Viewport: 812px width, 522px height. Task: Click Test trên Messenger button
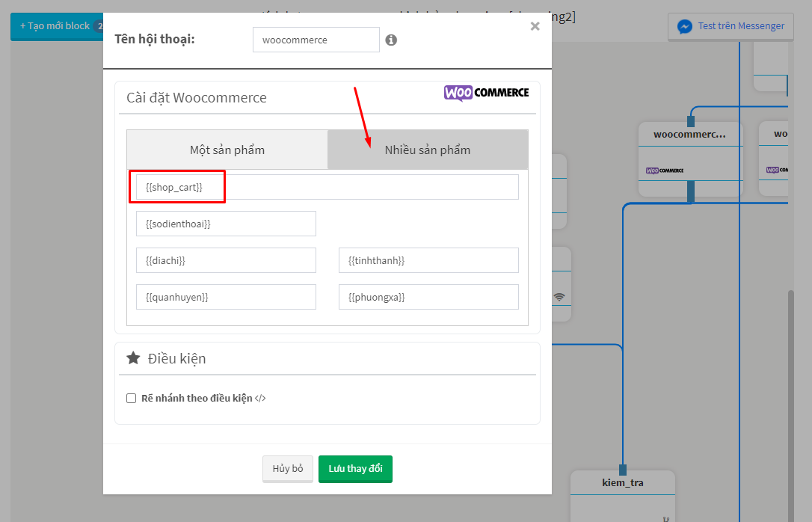pos(731,26)
